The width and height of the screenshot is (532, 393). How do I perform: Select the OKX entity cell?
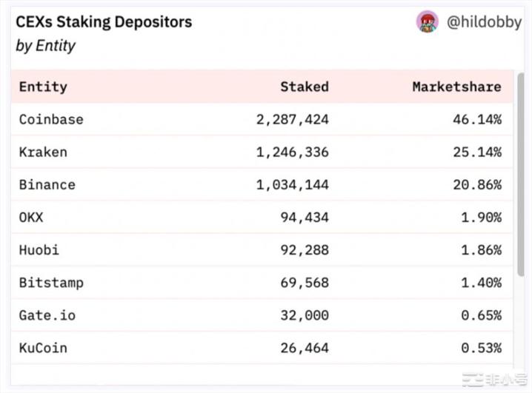(x=31, y=217)
